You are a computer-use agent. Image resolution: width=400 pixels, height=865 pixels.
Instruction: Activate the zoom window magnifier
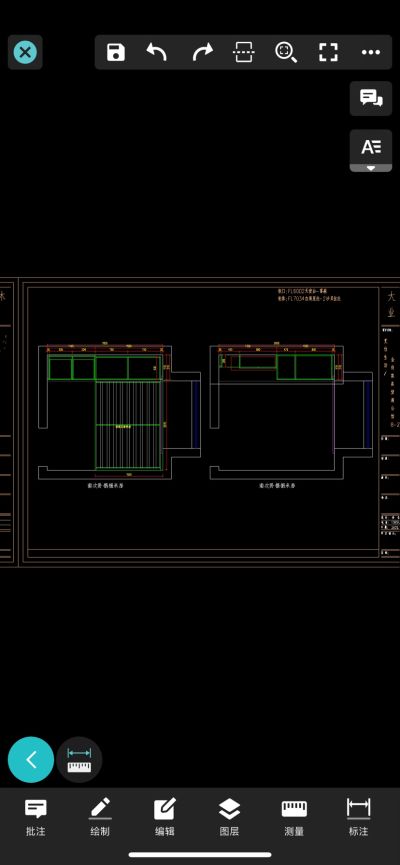(x=286, y=52)
